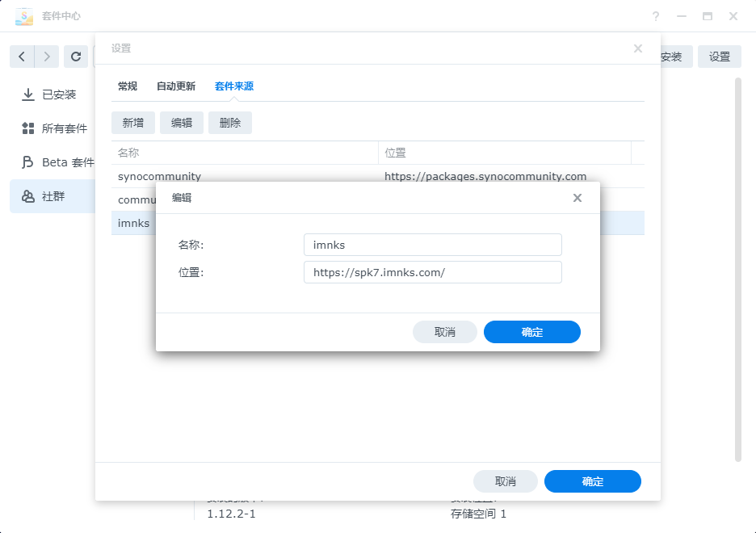Click the 位置 URL input field

pos(432,272)
